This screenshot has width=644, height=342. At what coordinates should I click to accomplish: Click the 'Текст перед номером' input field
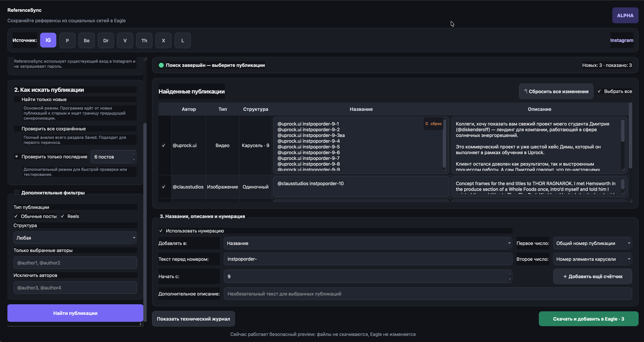click(368, 259)
